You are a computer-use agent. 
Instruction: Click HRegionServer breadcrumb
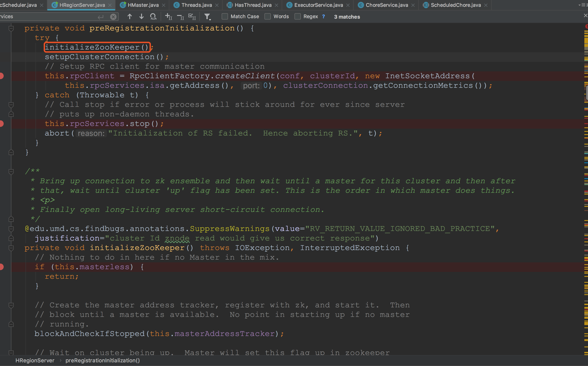tap(35, 361)
